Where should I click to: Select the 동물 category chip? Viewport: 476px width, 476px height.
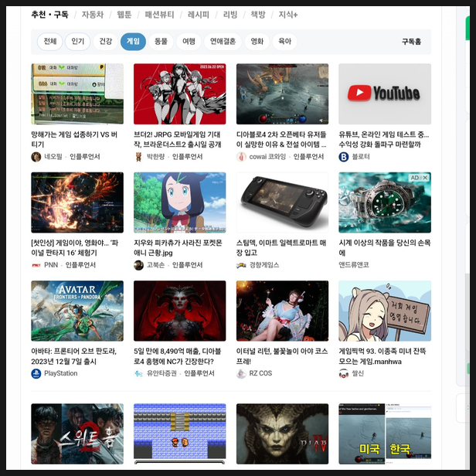pos(161,42)
